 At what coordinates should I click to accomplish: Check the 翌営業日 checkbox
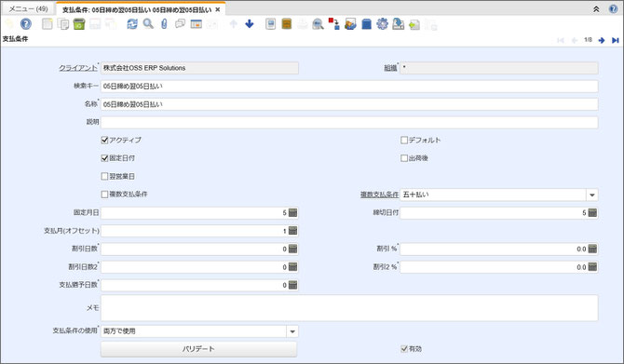point(104,176)
